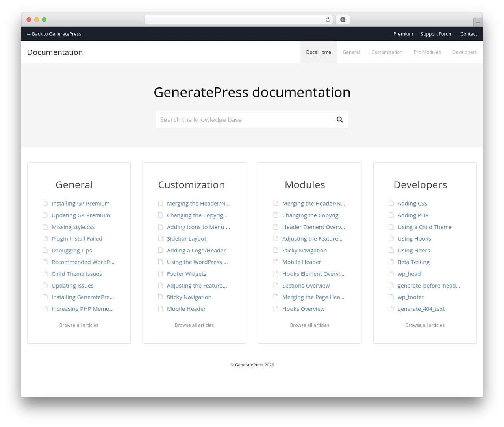Open the Customization menu item
504x427 pixels.
(387, 52)
